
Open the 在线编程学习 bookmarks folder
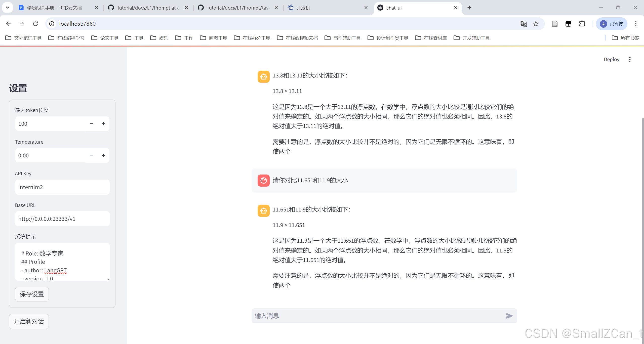pyautogui.click(x=66, y=38)
